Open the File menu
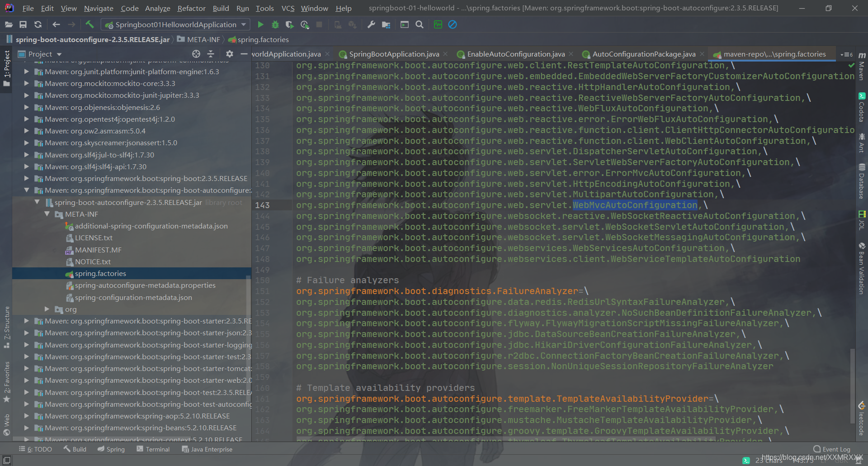Image resolution: width=868 pixels, height=466 pixels. 28,8
